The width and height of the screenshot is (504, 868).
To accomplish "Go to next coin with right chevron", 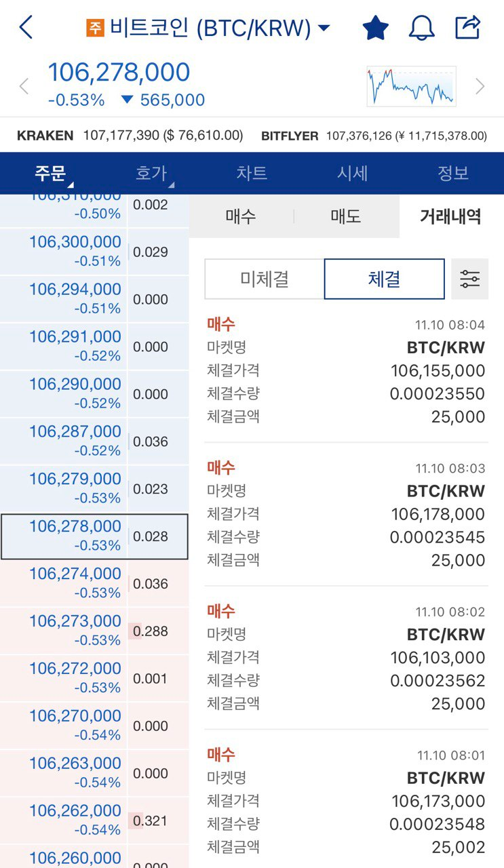I will point(480,86).
